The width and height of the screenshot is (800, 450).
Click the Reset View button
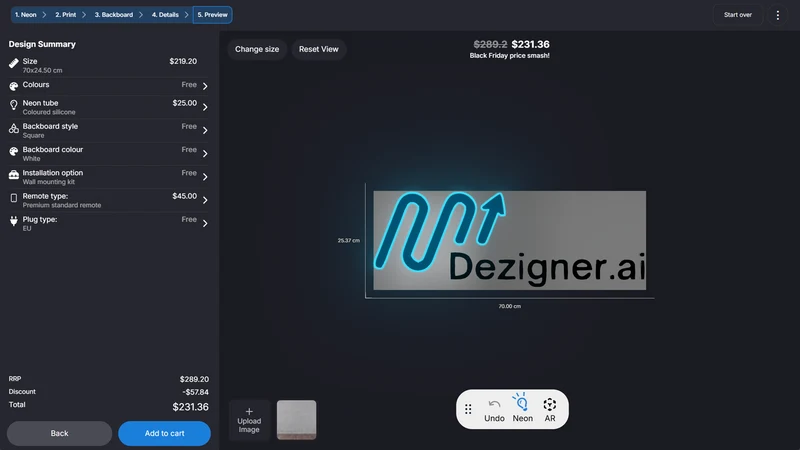(318, 49)
